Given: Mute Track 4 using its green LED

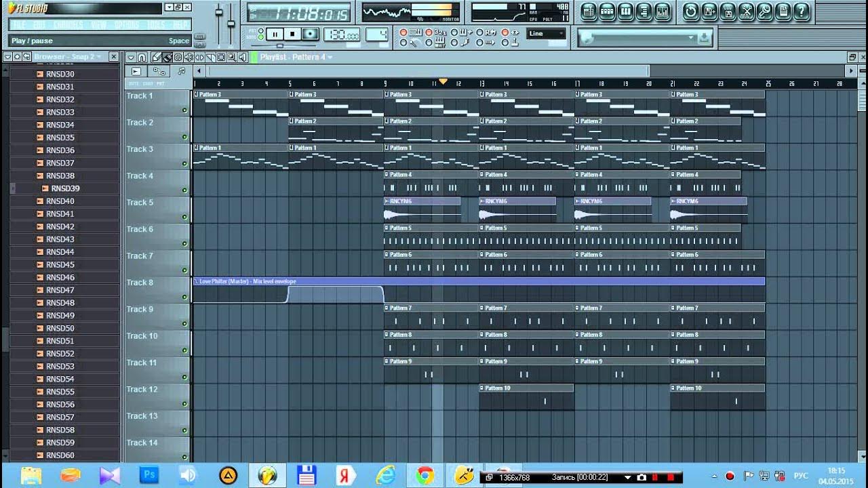Looking at the screenshot, I should tap(184, 190).
